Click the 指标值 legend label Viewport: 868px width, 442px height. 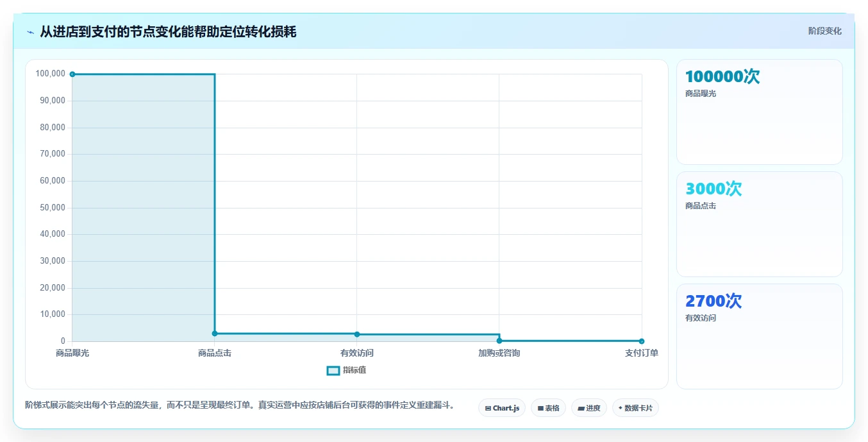355,370
